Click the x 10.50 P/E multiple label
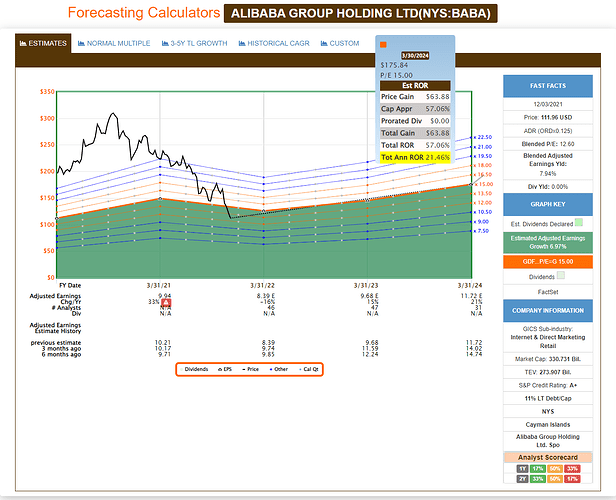616x500 pixels. (483, 212)
